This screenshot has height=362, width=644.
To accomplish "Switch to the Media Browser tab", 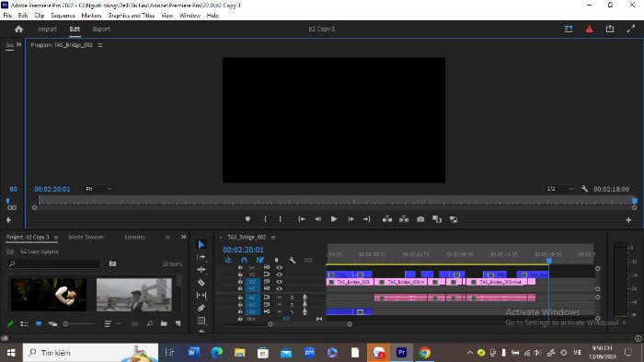I will point(86,237).
